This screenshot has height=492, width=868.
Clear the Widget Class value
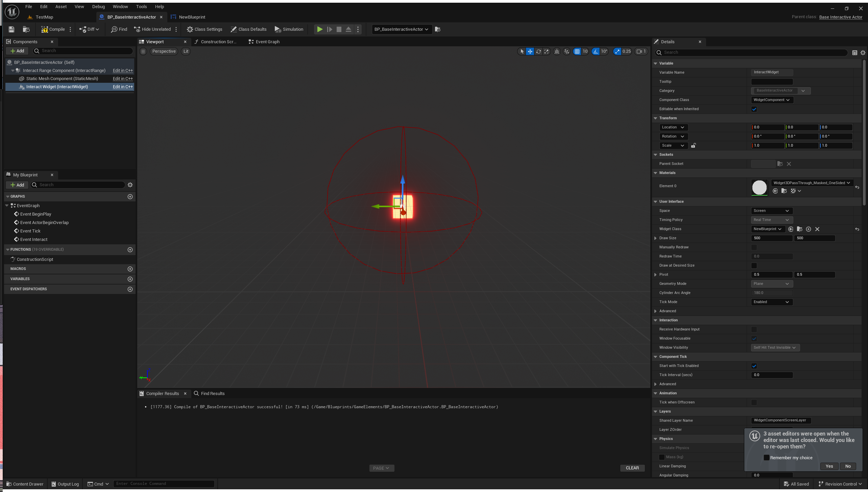pyautogui.click(x=817, y=229)
